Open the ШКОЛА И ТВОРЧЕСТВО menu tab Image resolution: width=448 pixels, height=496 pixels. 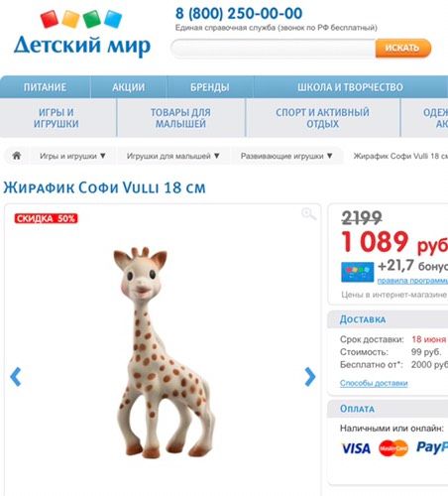point(350,87)
